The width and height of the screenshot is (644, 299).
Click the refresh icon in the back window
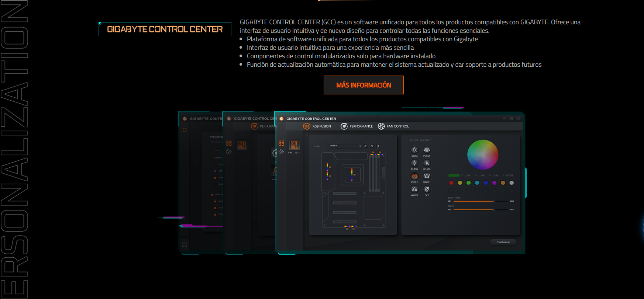[185, 130]
